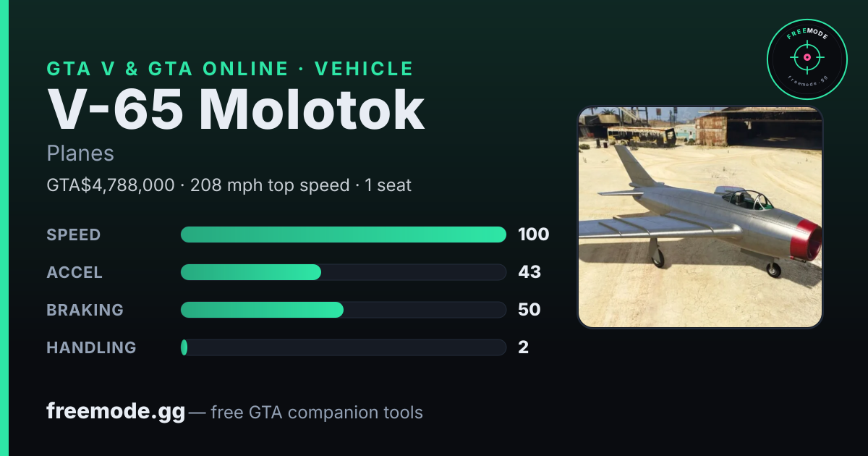Image resolution: width=868 pixels, height=456 pixels.
Task: Click the speed value 100
Action: point(534,235)
